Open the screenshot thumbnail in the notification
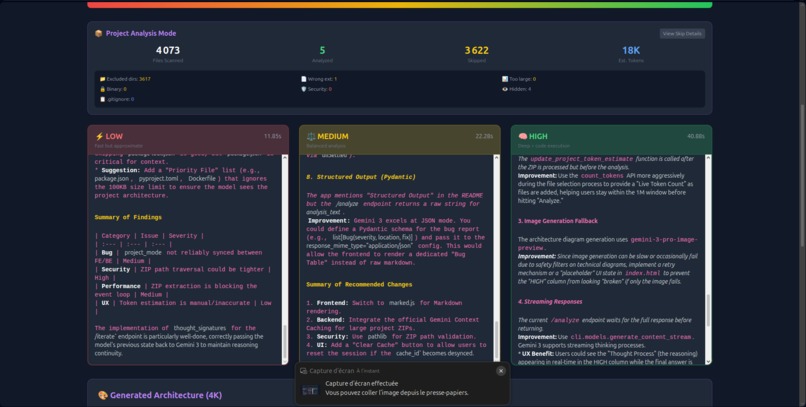This screenshot has height=407, width=806. [x=310, y=391]
